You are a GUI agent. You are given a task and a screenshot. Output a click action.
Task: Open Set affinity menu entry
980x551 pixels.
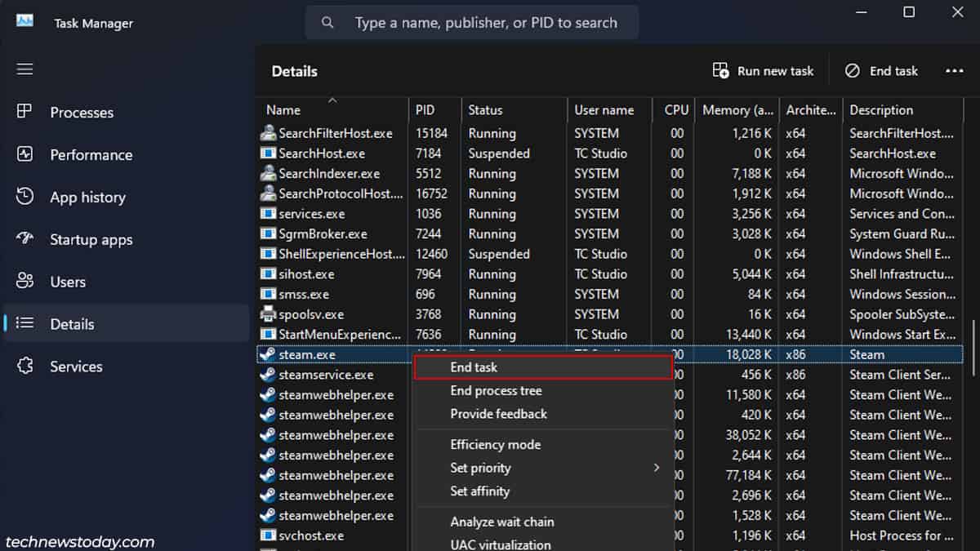543,491
